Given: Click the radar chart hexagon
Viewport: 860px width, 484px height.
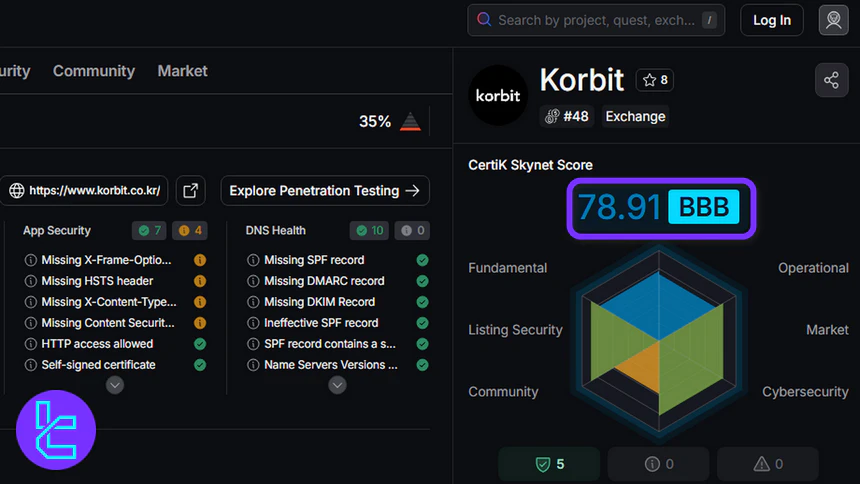Looking at the screenshot, I should [x=659, y=343].
